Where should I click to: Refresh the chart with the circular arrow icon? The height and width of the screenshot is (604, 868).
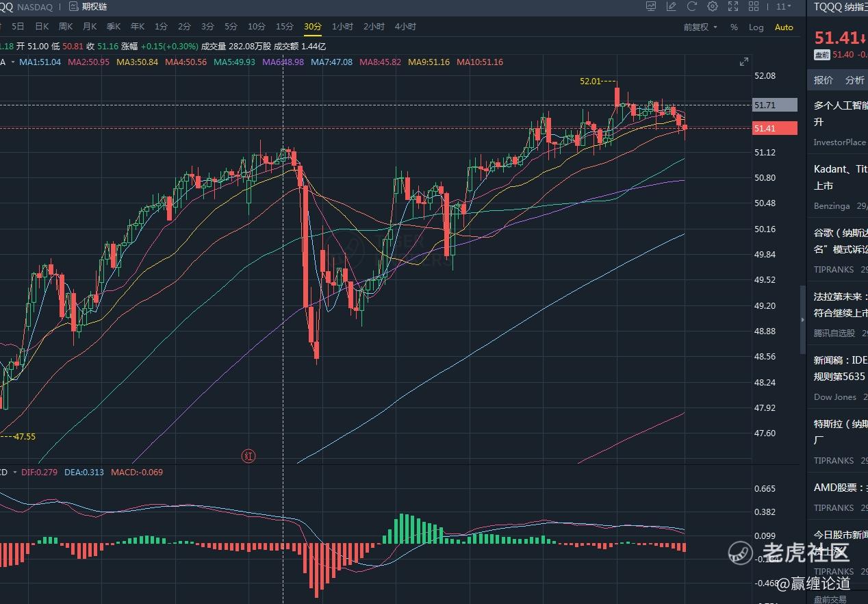[692, 7]
